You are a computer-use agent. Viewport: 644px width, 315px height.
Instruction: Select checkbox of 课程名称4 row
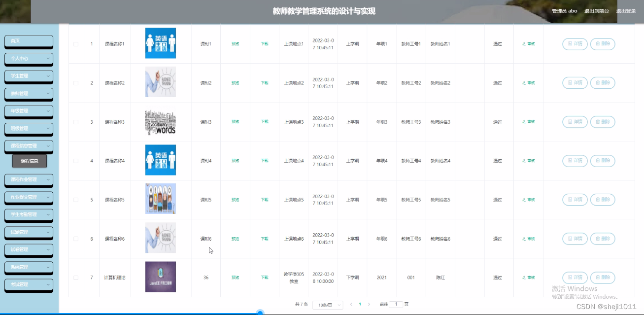(x=76, y=160)
